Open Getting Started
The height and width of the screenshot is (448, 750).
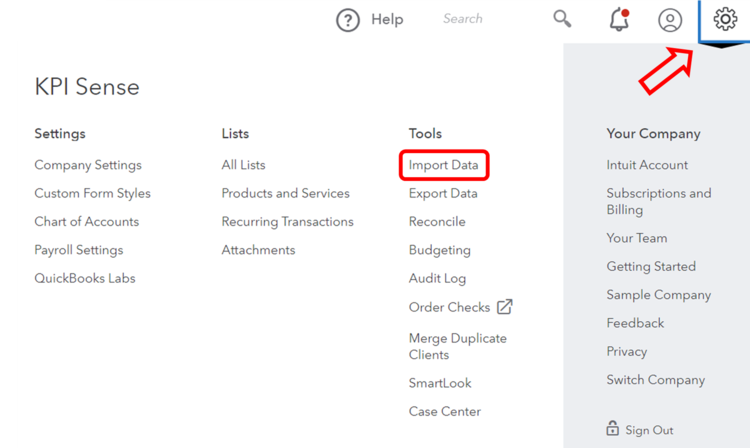(651, 266)
